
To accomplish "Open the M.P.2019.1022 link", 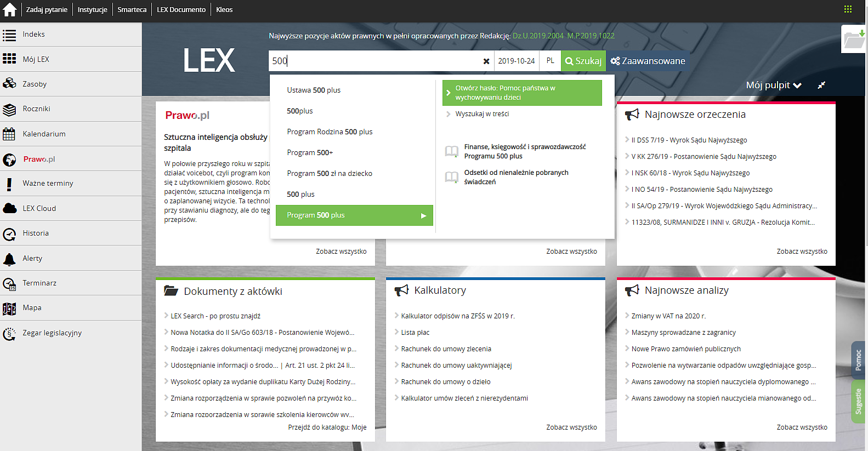I will [x=591, y=36].
